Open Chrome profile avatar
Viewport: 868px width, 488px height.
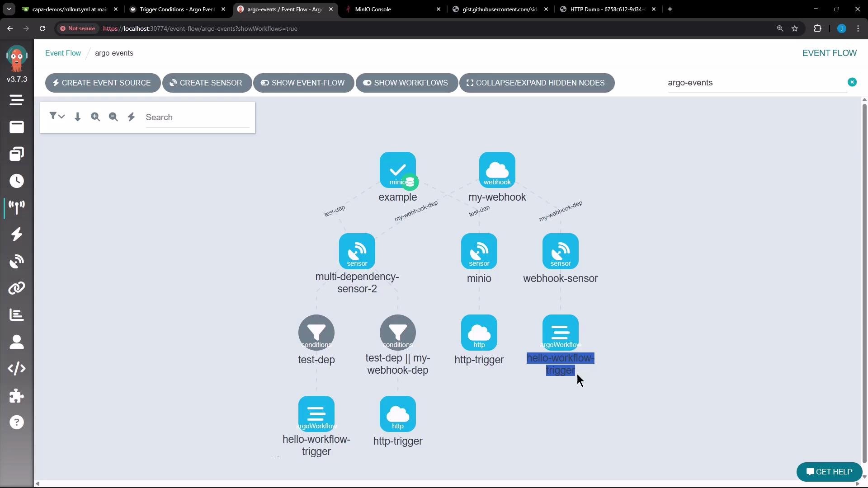click(842, 28)
